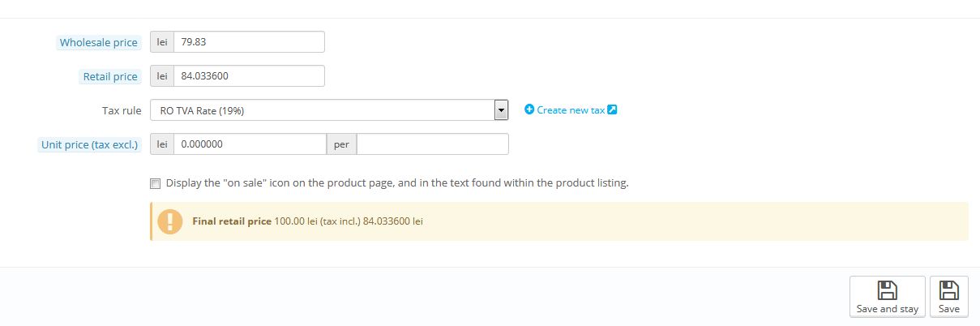Click the Unit price (tax excl.) label
Viewport: 980px width, 326px height.
coord(90,144)
